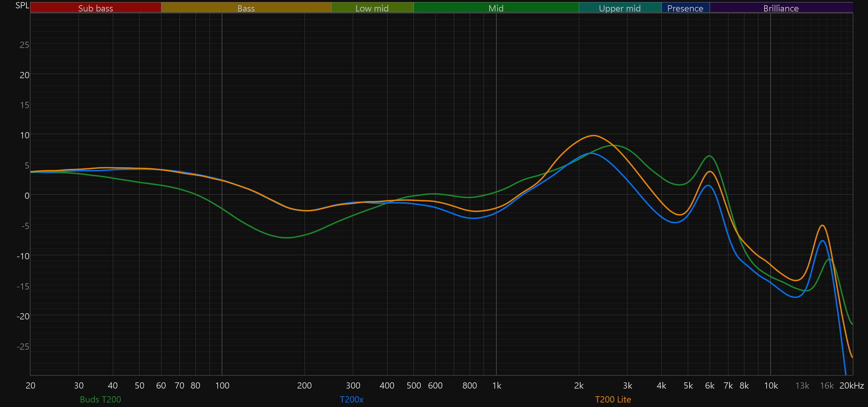Click the Brilliance band header
This screenshot has height=407, width=868.
tap(781, 8)
